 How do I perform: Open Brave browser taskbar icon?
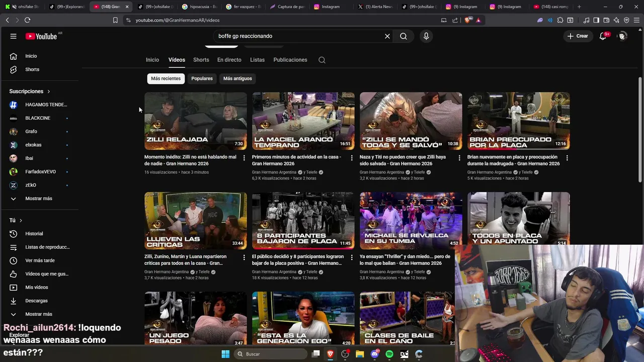point(331,354)
